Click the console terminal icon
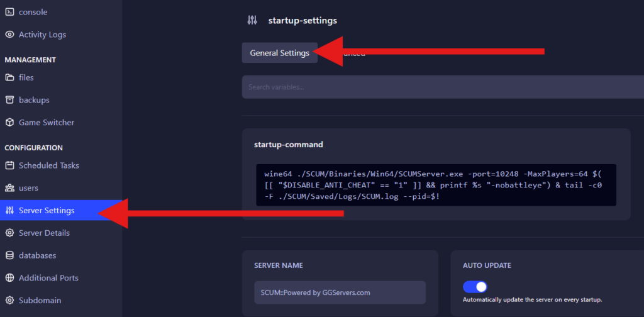This screenshot has width=644, height=317. click(9, 12)
